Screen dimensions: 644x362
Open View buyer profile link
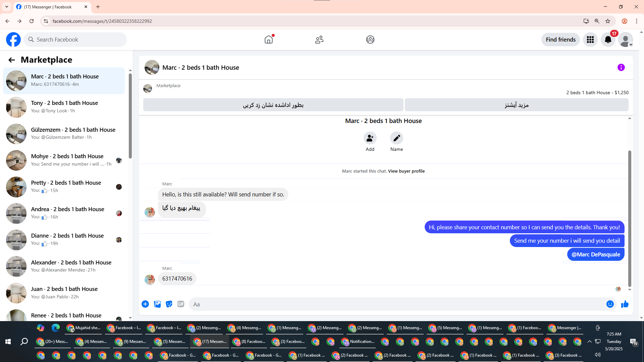pyautogui.click(x=406, y=171)
